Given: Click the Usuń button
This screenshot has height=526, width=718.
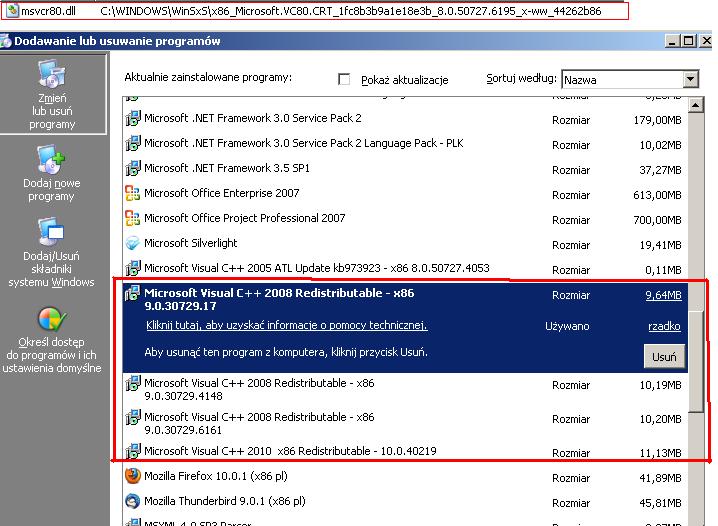Looking at the screenshot, I should 664,357.
